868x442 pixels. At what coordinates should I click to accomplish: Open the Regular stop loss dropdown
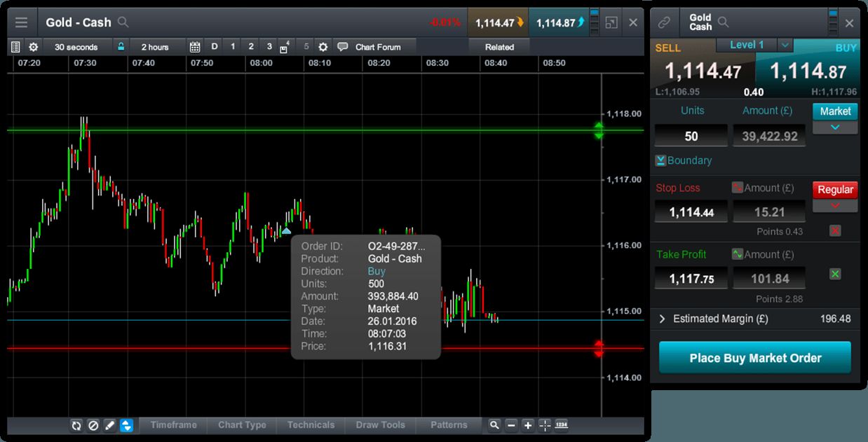(x=834, y=206)
